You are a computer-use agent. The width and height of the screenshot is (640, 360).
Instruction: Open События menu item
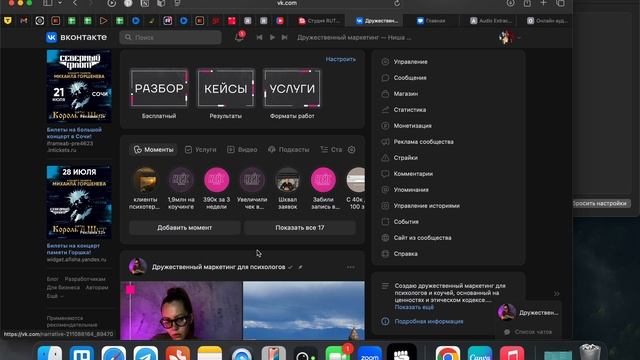pyautogui.click(x=406, y=222)
